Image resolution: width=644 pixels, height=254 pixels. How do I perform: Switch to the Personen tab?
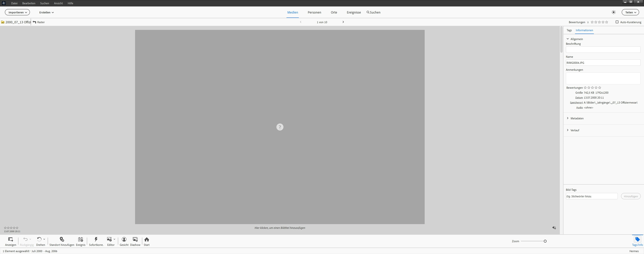click(314, 12)
